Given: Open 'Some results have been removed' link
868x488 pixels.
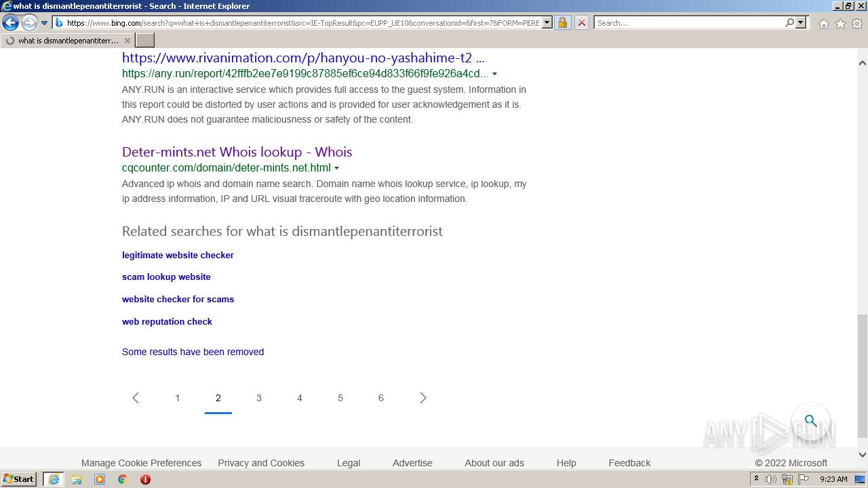Looking at the screenshot, I should click(x=193, y=352).
